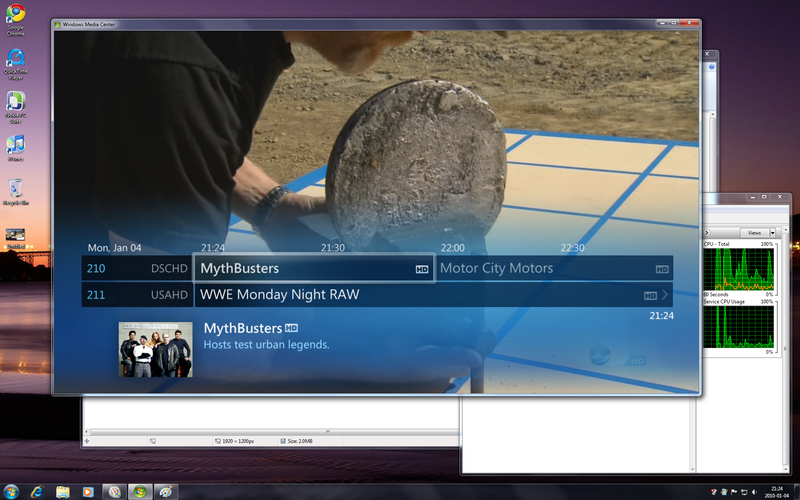Select the MythBusters program in the guide
Viewport: 800px width, 500px height.
tap(314, 268)
